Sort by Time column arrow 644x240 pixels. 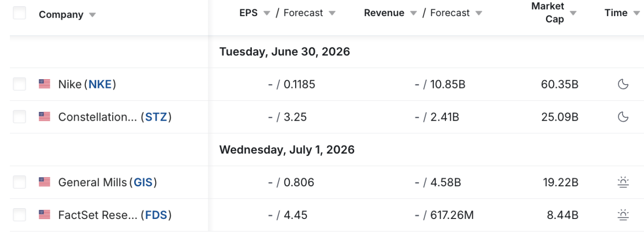coord(636,13)
